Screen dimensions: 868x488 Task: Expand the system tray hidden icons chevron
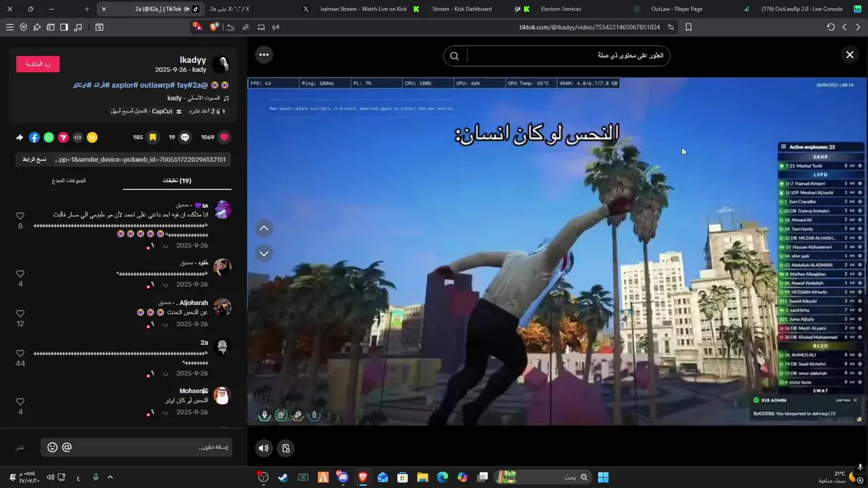tap(110, 477)
